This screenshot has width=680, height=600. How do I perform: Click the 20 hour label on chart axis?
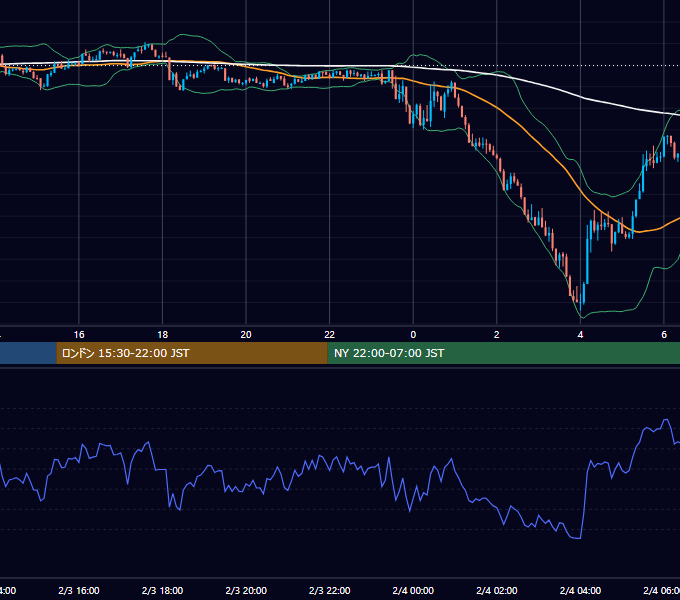point(246,335)
